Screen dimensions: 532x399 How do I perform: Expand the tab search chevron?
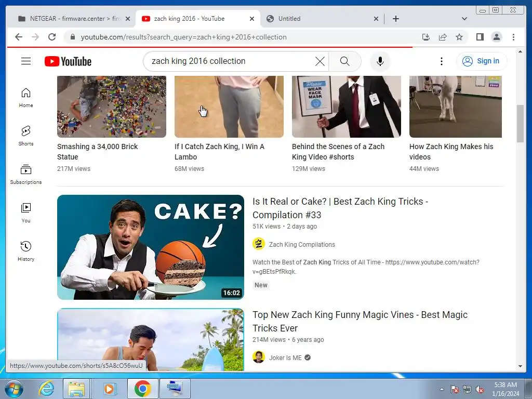click(x=464, y=19)
